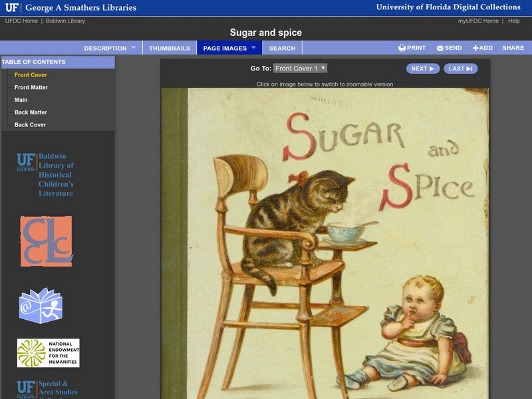
Task: Click the salmon CLC logo
Action: pos(46,241)
